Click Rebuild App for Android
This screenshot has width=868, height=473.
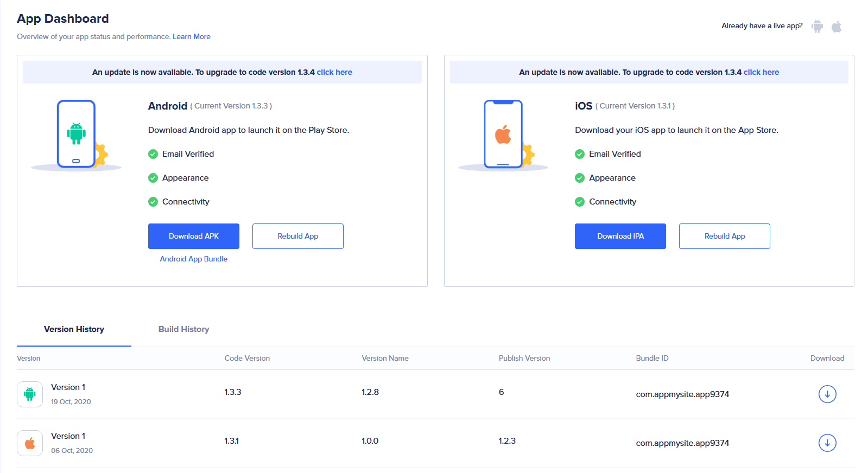[298, 236]
